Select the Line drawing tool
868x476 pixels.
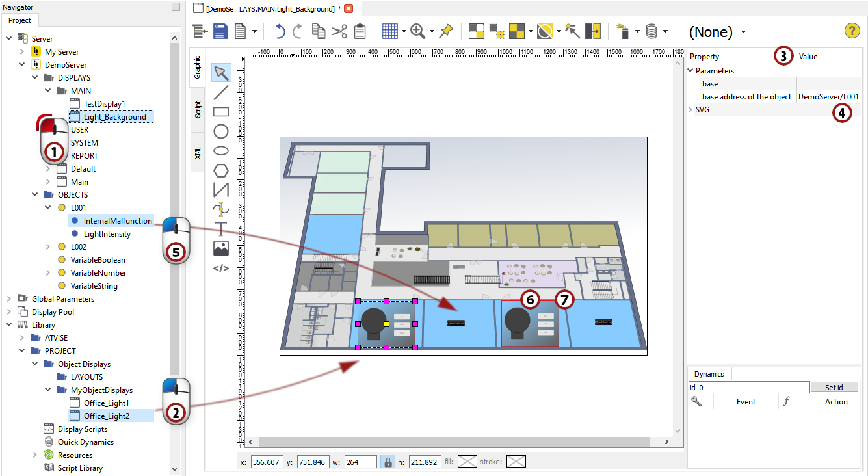(221, 92)
